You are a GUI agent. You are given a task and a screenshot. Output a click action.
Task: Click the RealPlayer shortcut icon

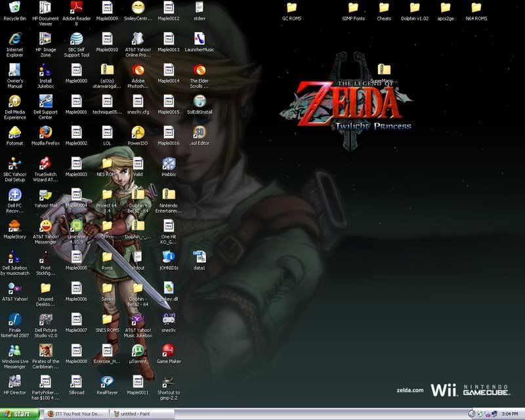107,381
